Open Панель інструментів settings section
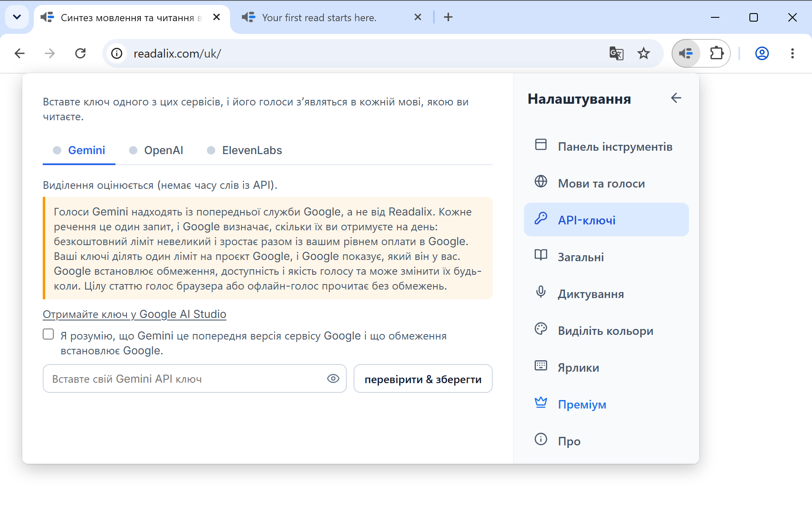This screenshot has height=508, width=812. [606, 146]
